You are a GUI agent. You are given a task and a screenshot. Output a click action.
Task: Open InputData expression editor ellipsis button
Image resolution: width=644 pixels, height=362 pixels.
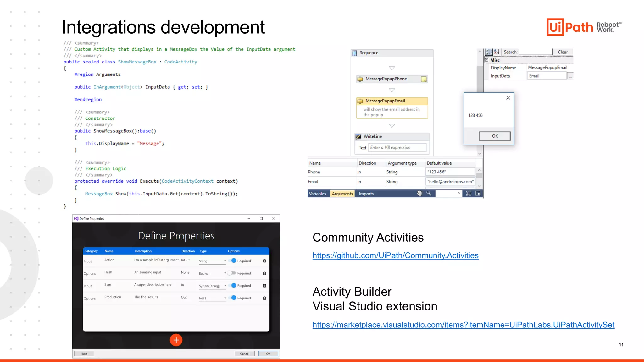pyautogui.click(x=570, y=76)
